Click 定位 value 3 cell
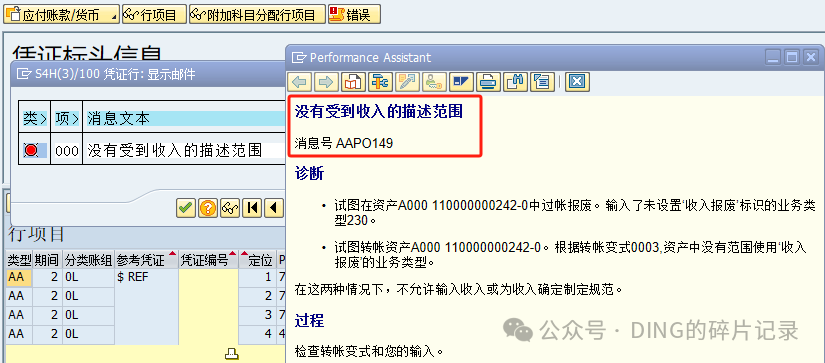 click(258, 315)
